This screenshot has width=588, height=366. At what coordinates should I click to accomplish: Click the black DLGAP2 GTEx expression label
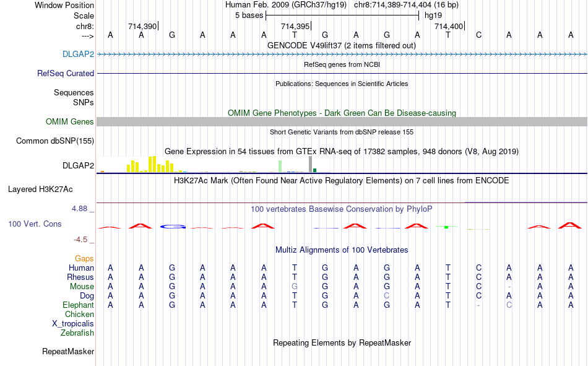78,165
